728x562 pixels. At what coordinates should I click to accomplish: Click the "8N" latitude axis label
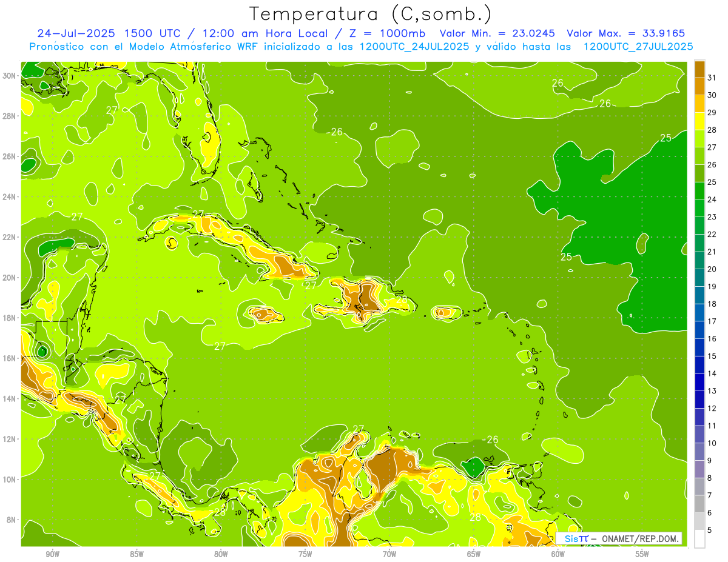coord(11,520)
